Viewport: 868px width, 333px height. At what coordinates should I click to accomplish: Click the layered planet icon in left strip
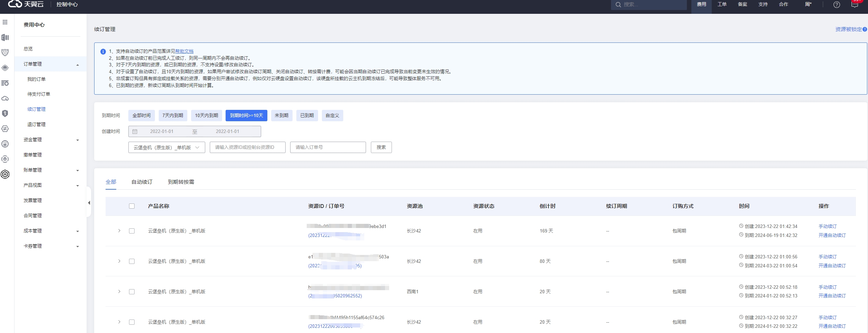click(5, 68)
